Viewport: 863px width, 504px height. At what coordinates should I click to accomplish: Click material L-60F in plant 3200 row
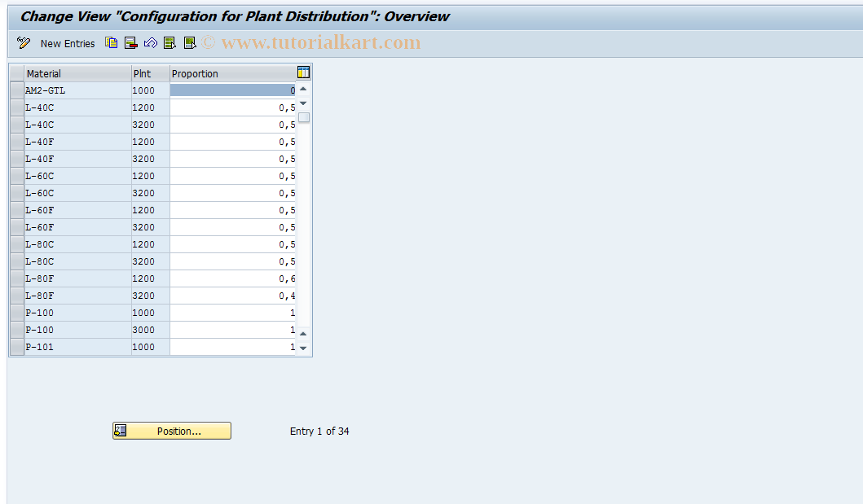click(x=77, y=227)
